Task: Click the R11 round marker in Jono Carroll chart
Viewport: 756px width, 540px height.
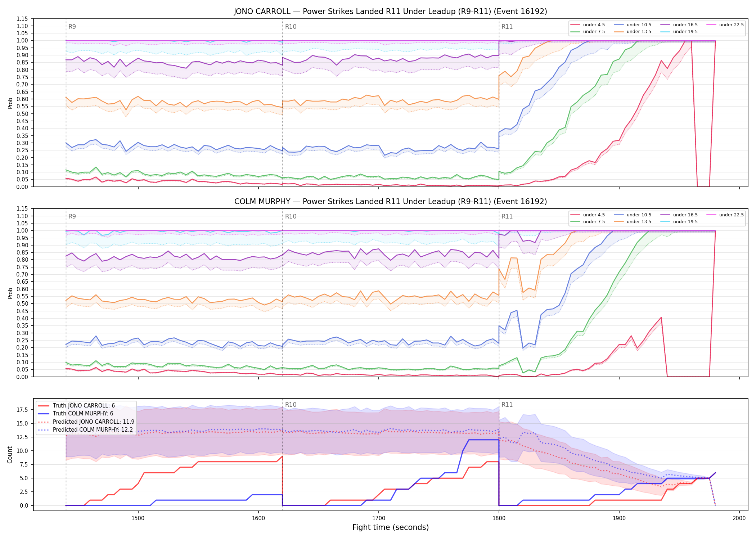Action: (x=507, y=27)
